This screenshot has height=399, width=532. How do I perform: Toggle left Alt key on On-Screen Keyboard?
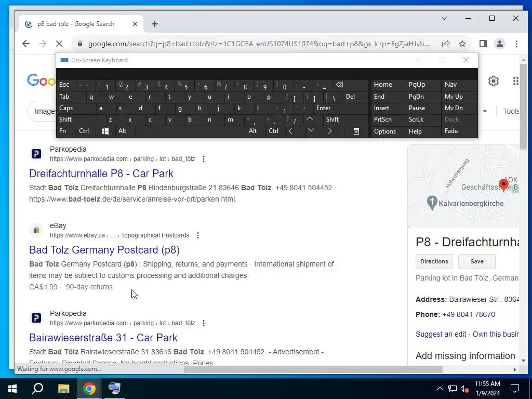click(x=125, y=131)
